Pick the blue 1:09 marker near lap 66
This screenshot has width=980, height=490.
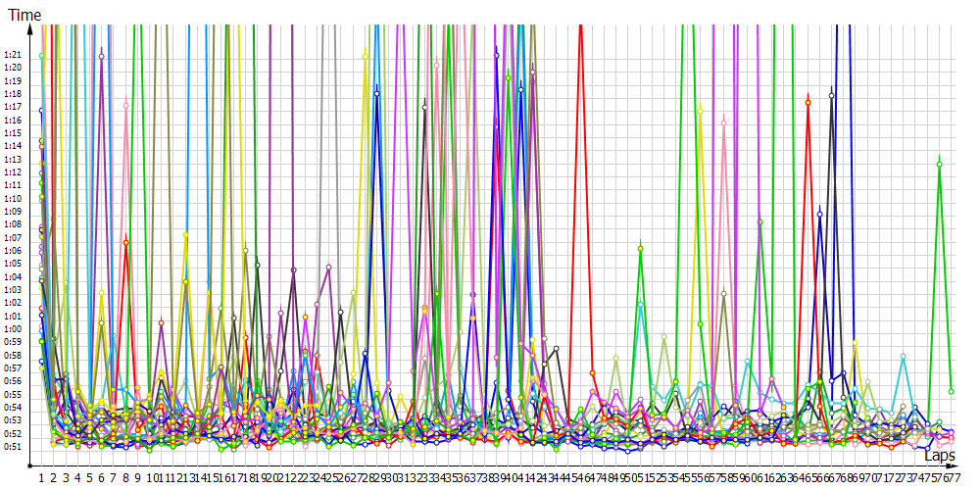click(820, 213)
